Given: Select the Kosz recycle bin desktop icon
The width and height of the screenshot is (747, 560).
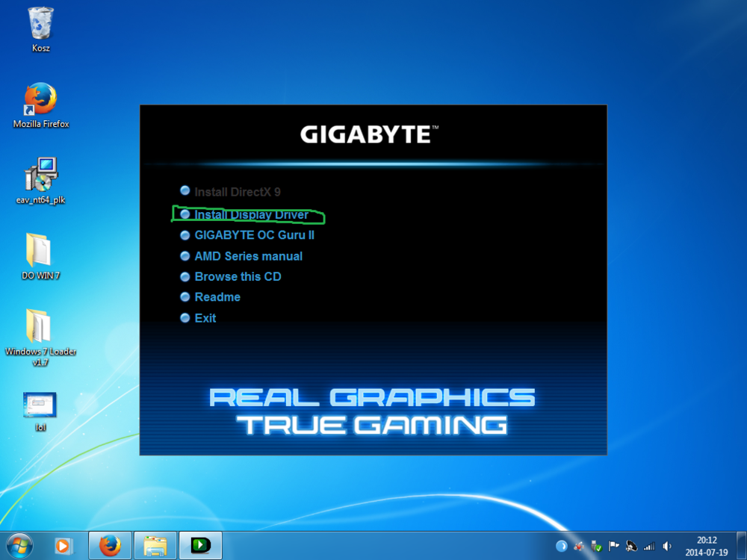Looking at the screenshot, I should pyautogui.click(x=41, y=29).
